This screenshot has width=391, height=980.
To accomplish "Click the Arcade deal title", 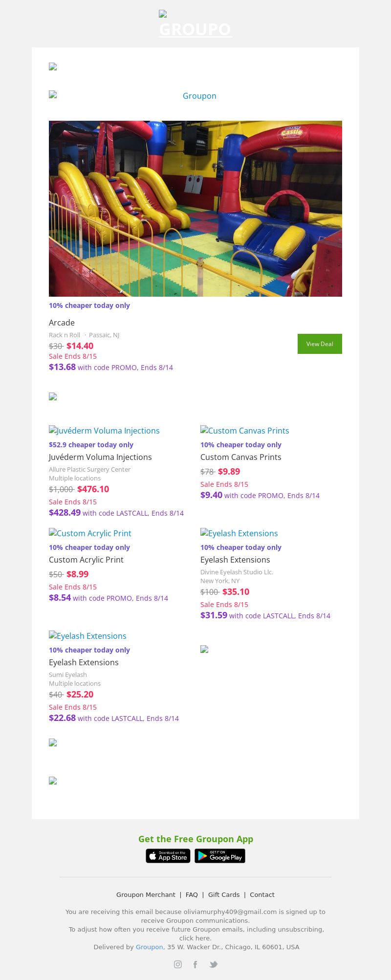I will [62, 323].
